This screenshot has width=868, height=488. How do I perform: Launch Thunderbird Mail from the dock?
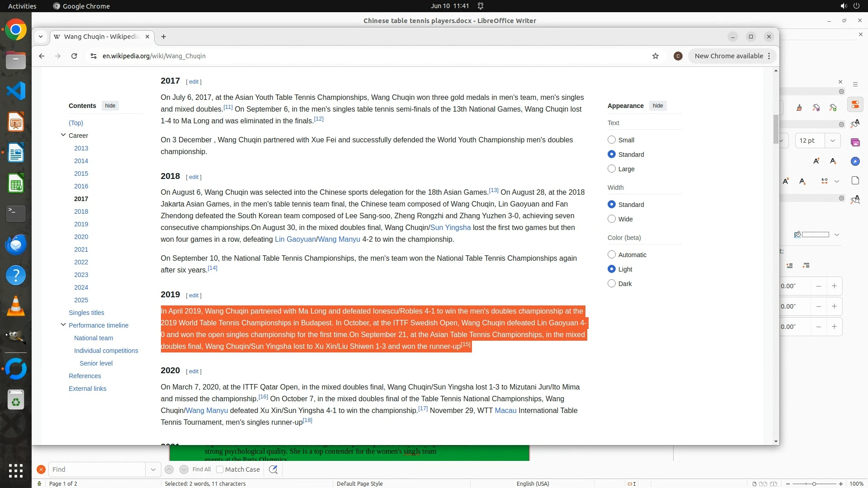[16, 244]
